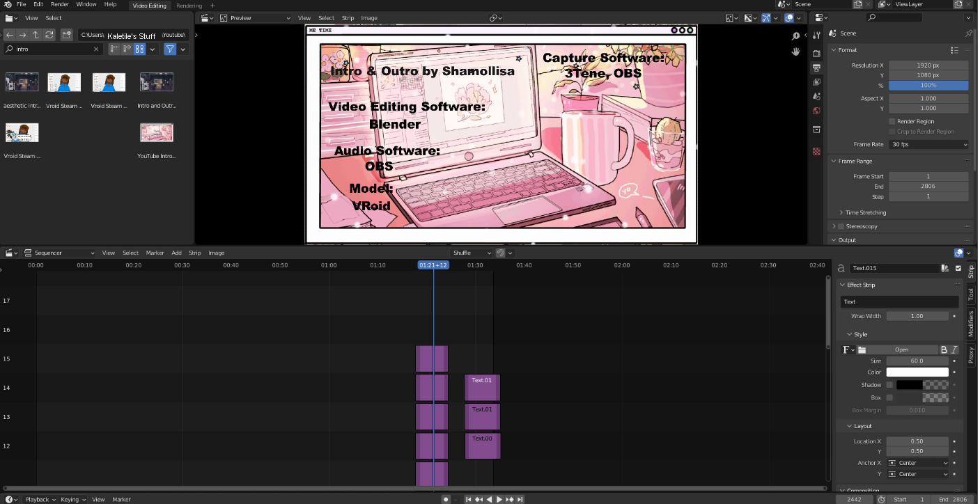Click the Text.00 strip on channel 12

(483, 446)
